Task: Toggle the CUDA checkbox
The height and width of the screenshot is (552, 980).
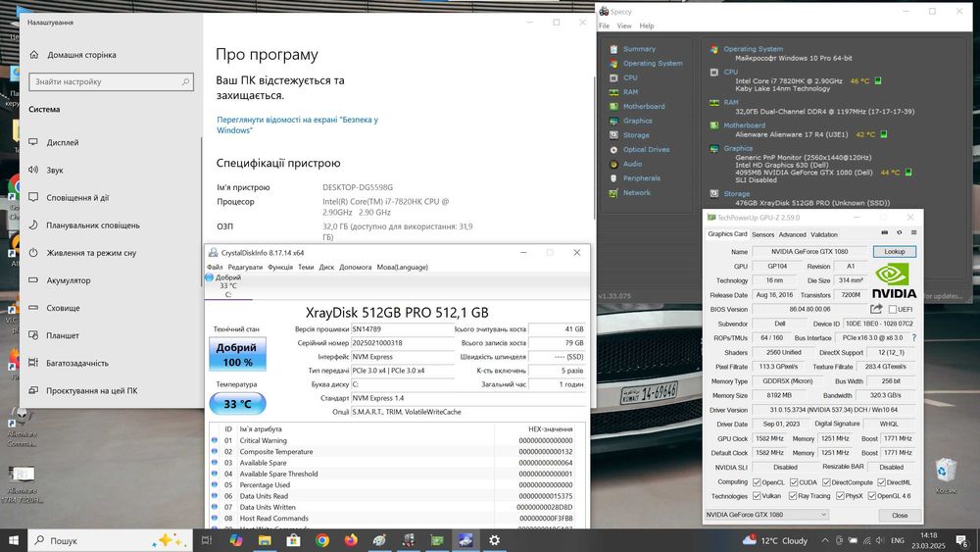Action: (794, 482)
